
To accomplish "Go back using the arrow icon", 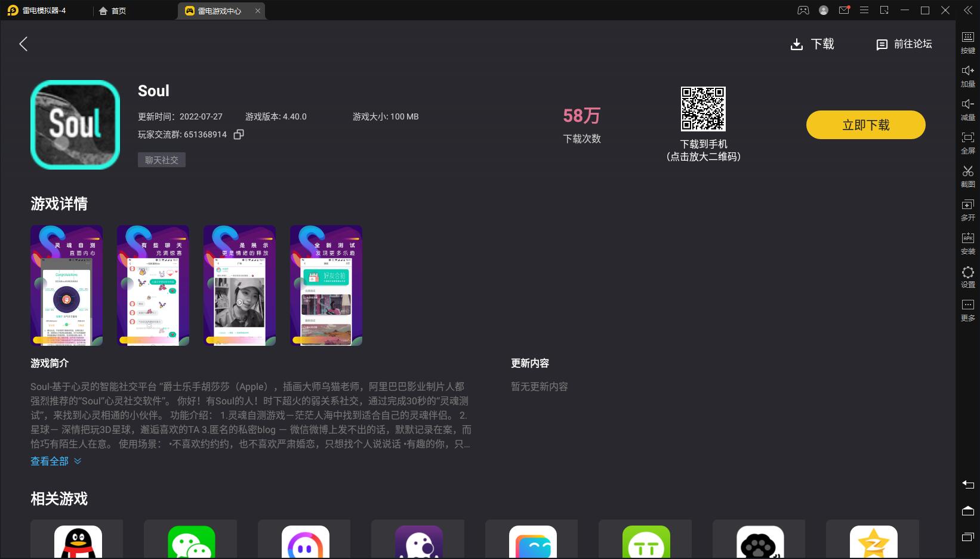I will (x=23, y=44).
